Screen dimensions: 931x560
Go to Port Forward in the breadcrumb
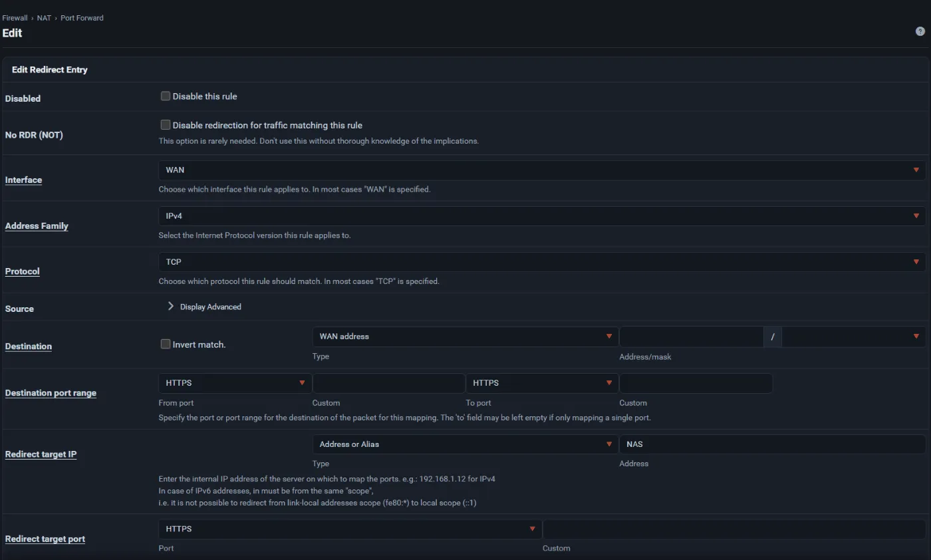click(x=82, y=18)
